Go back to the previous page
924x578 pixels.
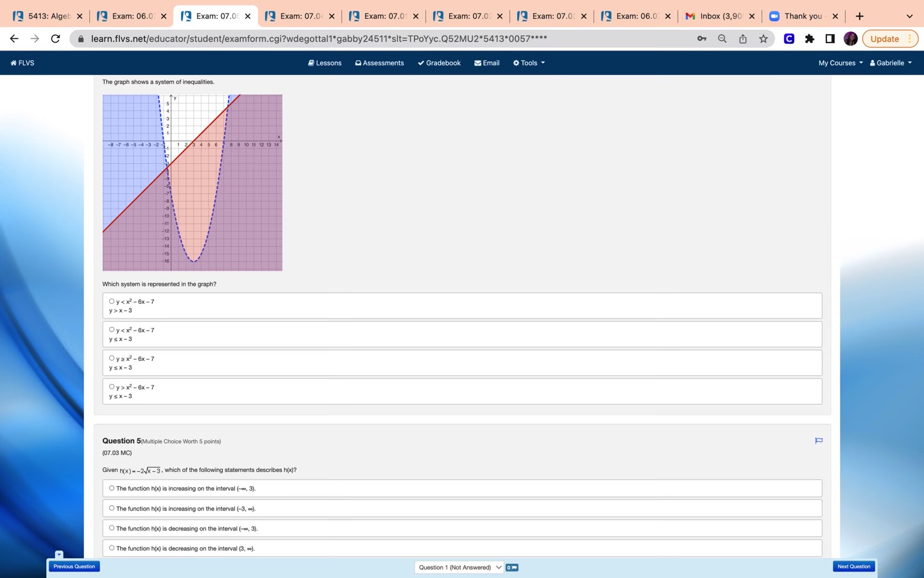(x=14, y=39)
